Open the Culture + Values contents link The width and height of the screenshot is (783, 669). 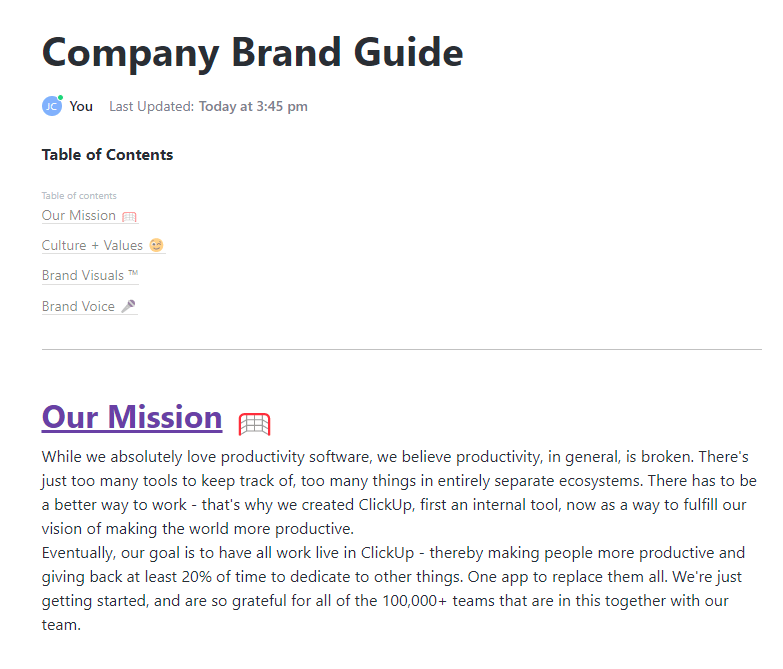pos(92,245)
